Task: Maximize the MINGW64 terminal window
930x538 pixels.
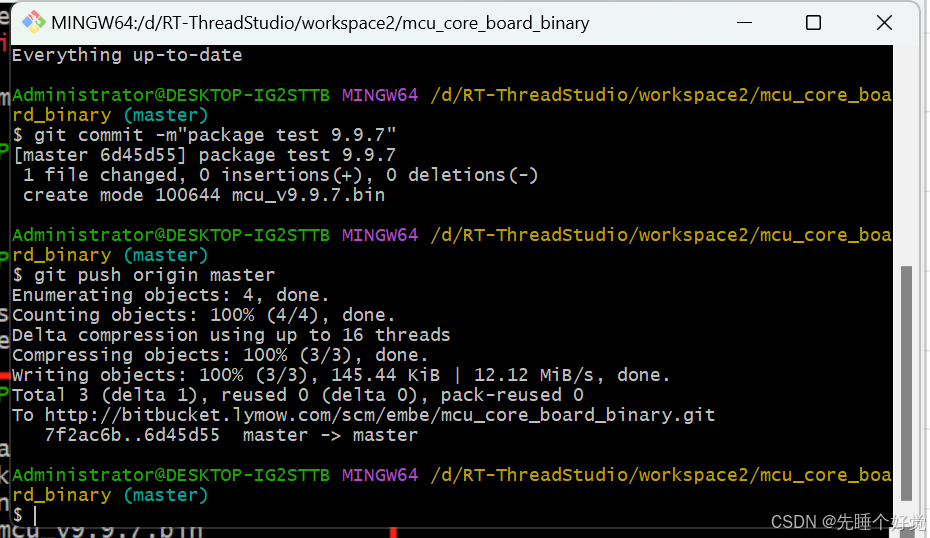Action: (813, 23)
